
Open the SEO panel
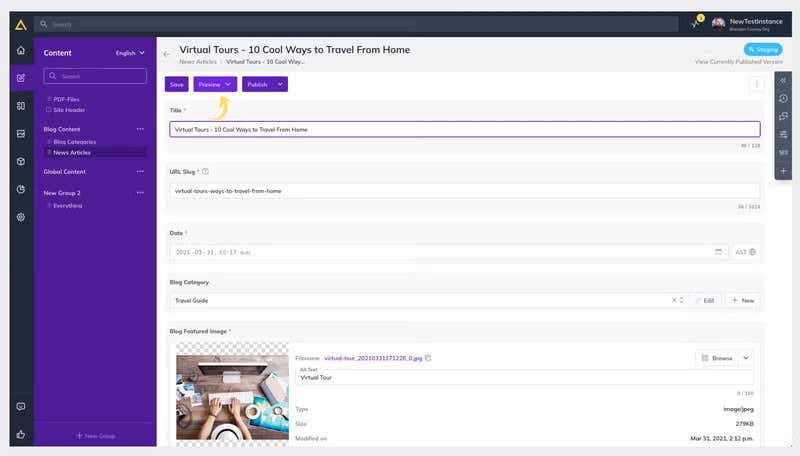pyautogui.click(x=783, y=152)
